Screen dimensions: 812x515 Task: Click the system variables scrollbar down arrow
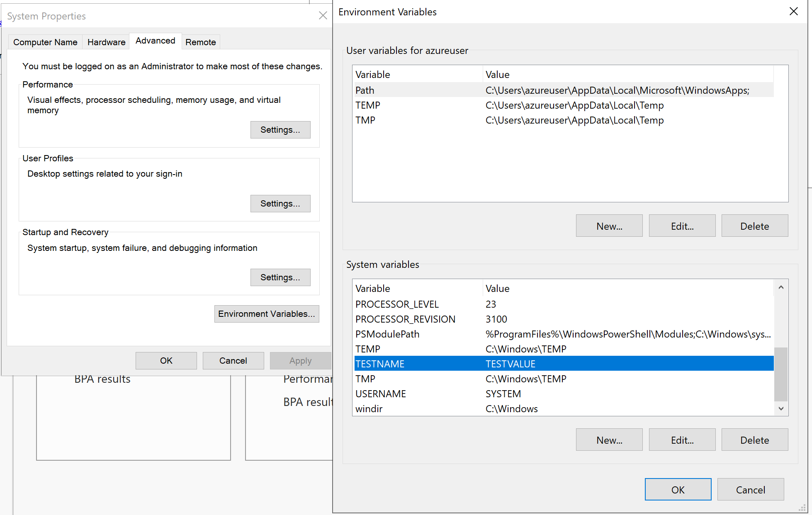[x=781, y=408]
